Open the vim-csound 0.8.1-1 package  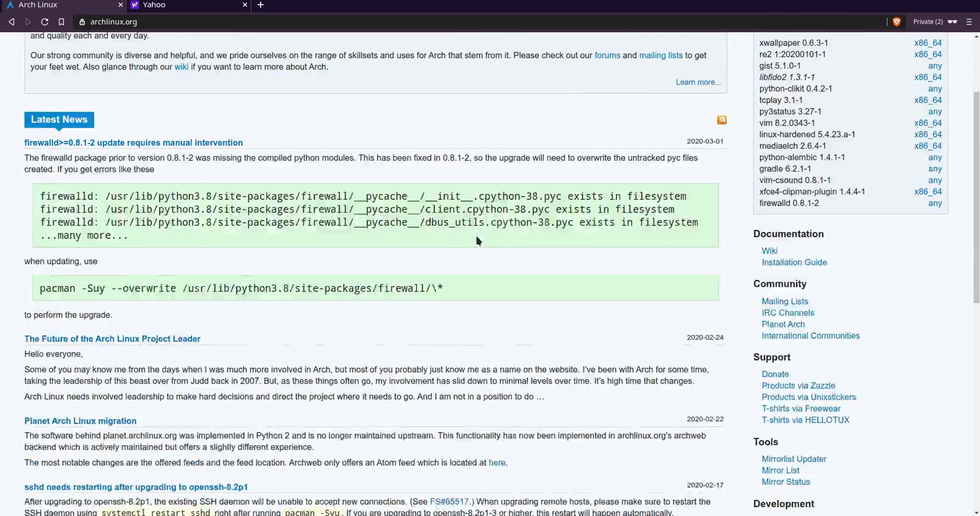[795, 180]
